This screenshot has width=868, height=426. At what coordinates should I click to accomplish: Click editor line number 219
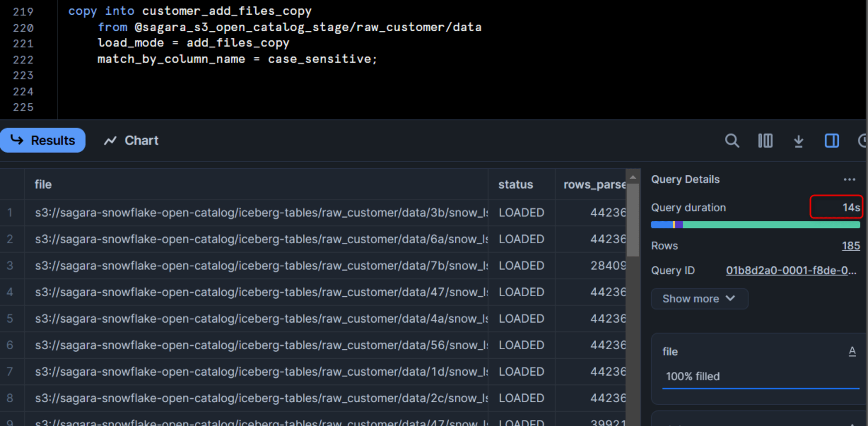[x=23, y=12]
